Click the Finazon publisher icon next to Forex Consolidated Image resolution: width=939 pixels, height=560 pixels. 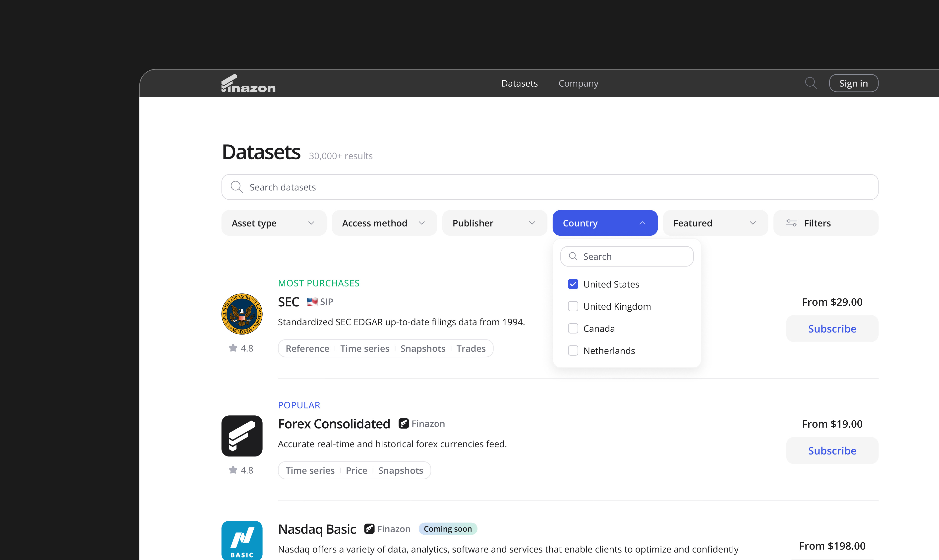[404, 423]
